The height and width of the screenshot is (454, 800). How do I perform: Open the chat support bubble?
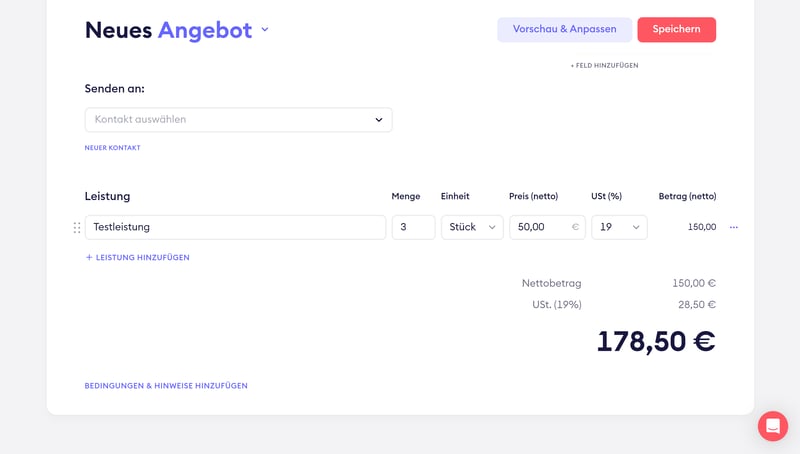pyautogui.click(x=772, y=426)
